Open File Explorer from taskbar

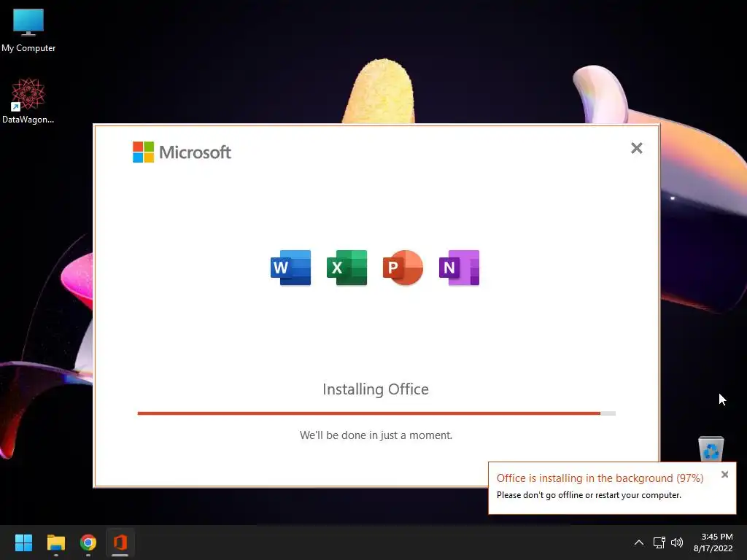click(x=55, y=542)
